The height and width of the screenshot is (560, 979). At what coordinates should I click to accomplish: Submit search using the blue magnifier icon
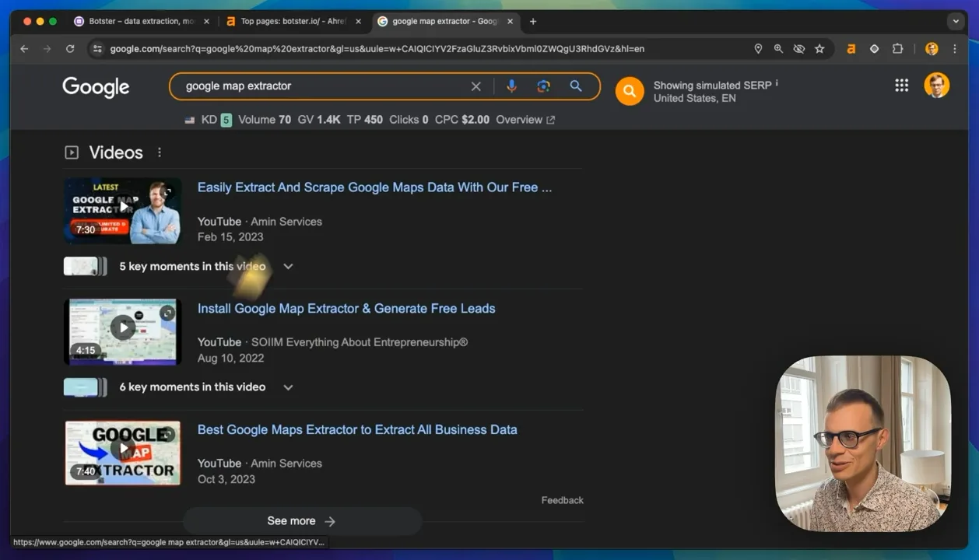(x=576, y=86)
